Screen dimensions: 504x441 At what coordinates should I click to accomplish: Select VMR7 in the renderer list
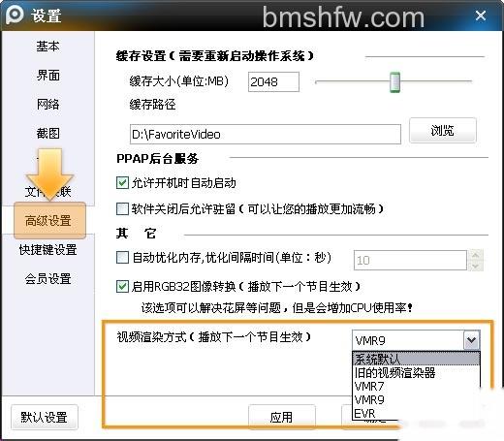[416, 387]
